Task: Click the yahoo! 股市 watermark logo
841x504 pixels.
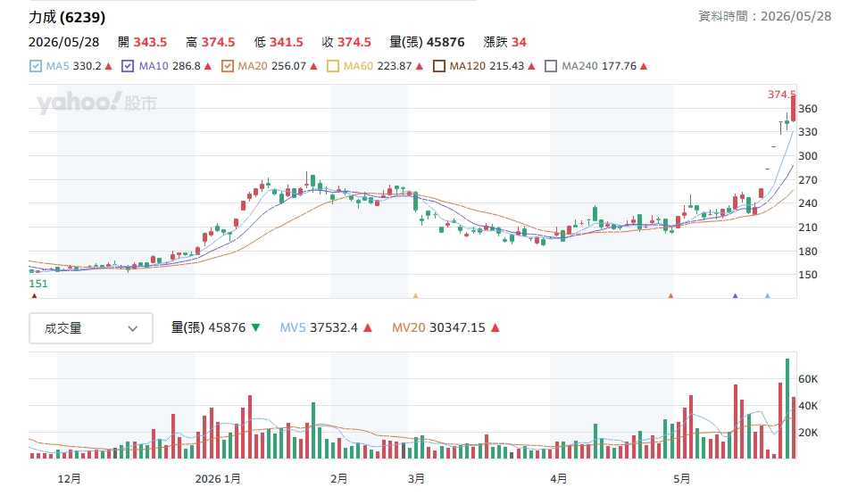Action: (x=96, y=103)
